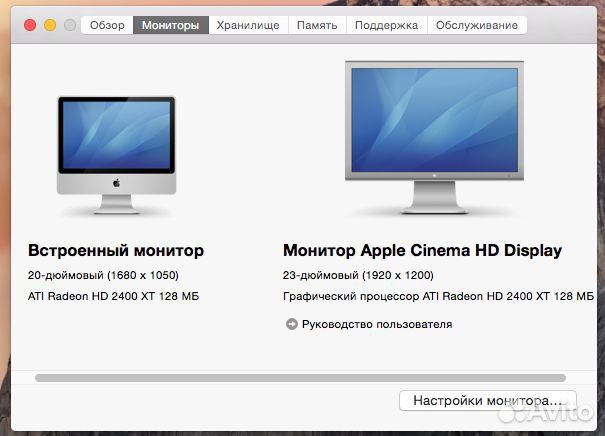Select the Мониторы tab

(171, 25)
